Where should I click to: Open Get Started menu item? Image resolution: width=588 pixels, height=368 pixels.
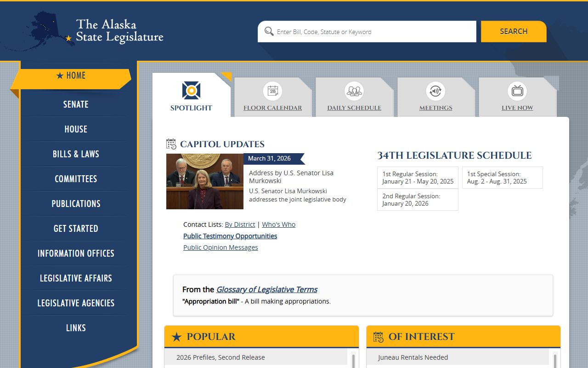click(x=76, y=229)
